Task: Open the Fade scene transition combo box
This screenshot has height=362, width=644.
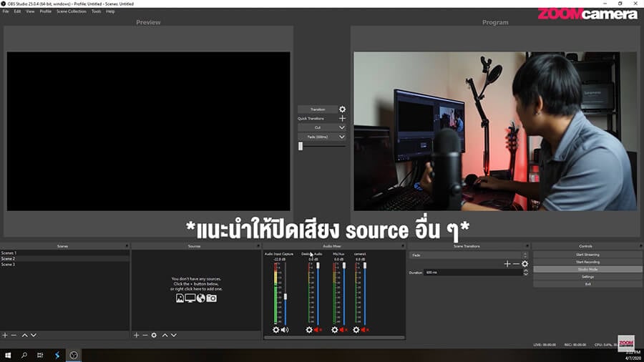Action: point(469,255)
